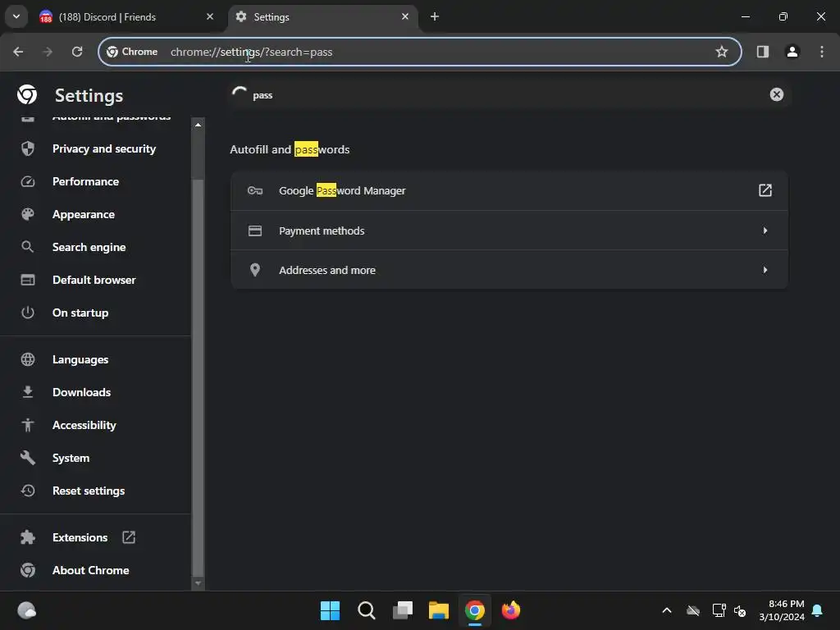The width and height of the screenshot is (840, 630).
Task: Go to Default browser section
Action: pos(95,280)
